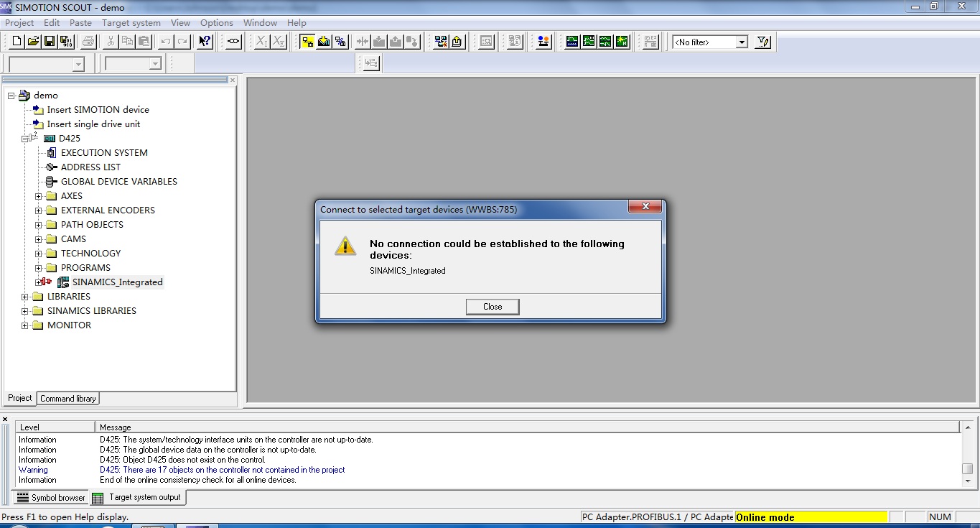
Task: Expand the AXES folder
Action: 39,196
